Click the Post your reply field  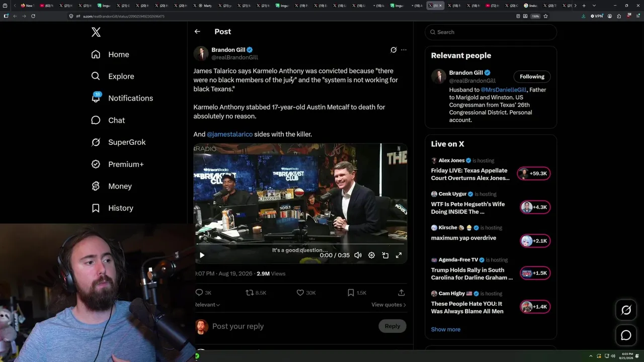pyautogui.click(x=292, y=326)
